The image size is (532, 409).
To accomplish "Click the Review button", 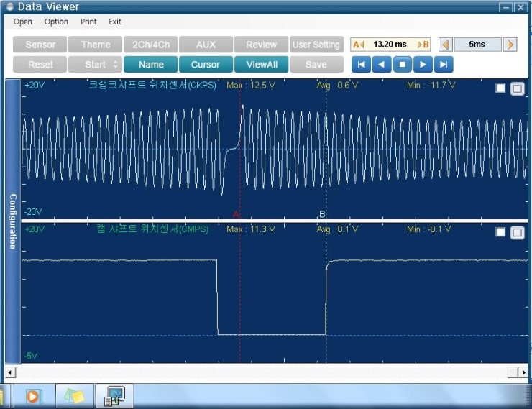I will (x=261, y=45).
